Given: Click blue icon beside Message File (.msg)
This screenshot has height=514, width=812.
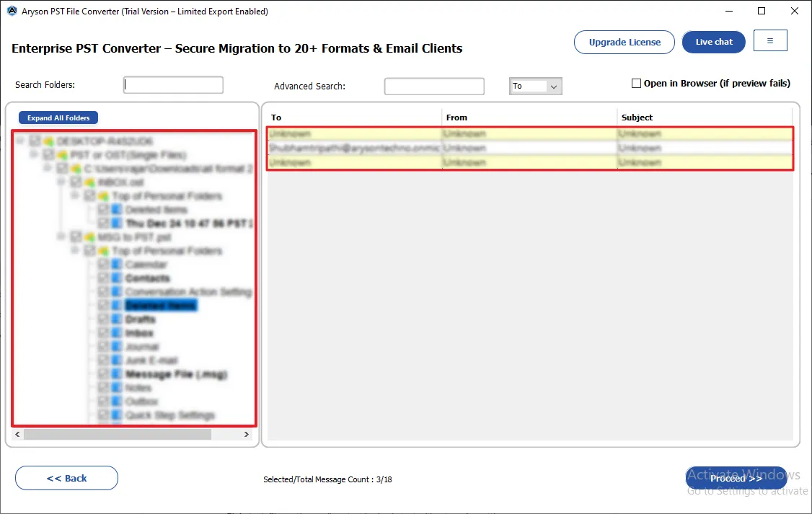Looking at the screenshot, I should [117, 374].
